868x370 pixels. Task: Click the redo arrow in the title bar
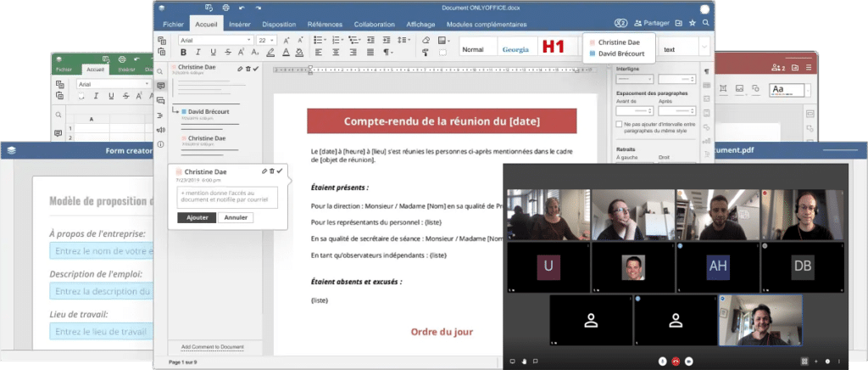coord(259,8)
